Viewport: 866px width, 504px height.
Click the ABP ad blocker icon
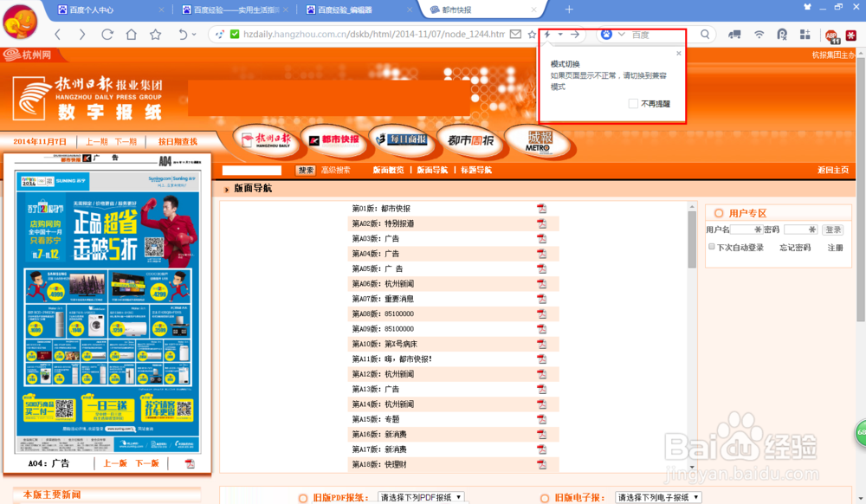pos(831,36)
